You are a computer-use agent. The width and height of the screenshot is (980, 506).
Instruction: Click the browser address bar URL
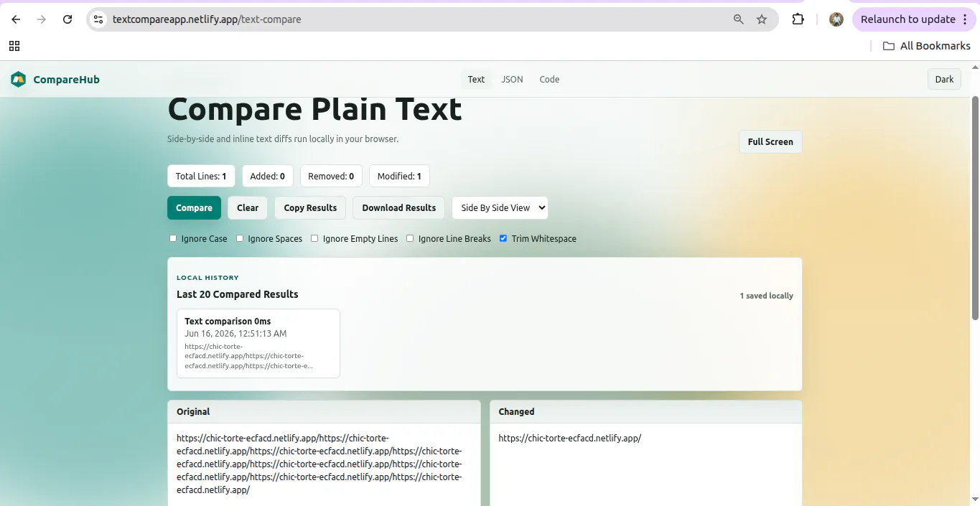coord(207,19)
